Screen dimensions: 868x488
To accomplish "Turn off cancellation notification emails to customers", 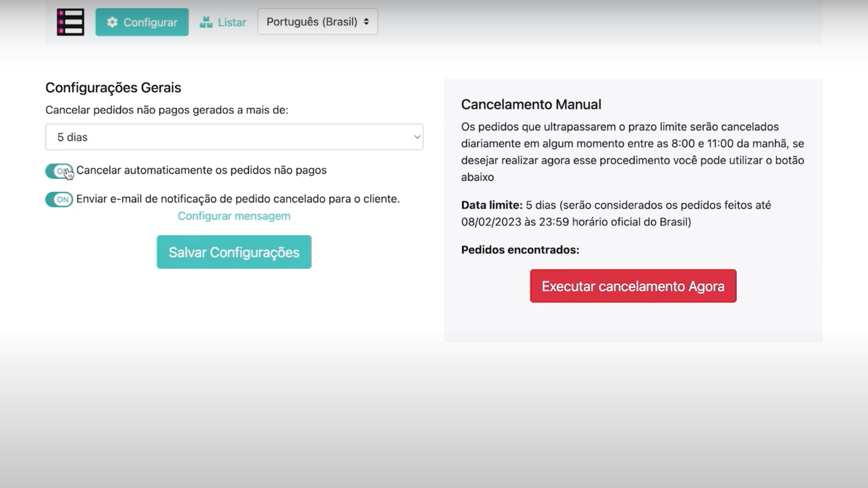I will (x=59, y=199).
